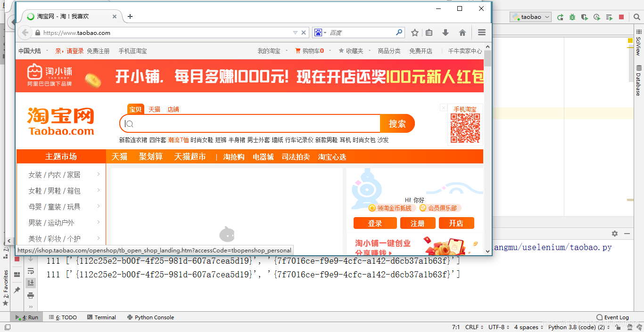This screenshot has height=332, width=644.
Task: Show bookmarks list icon in Firefox
Action: 429,32
